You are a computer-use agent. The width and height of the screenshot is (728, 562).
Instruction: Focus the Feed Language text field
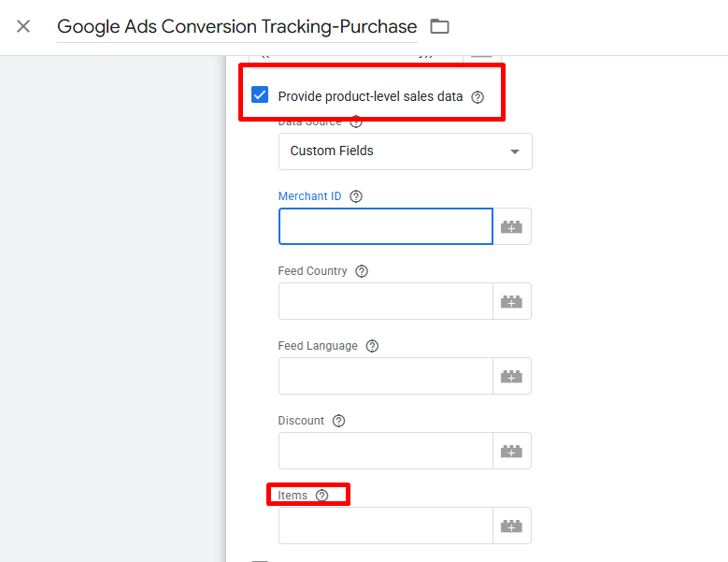(385, 376)
